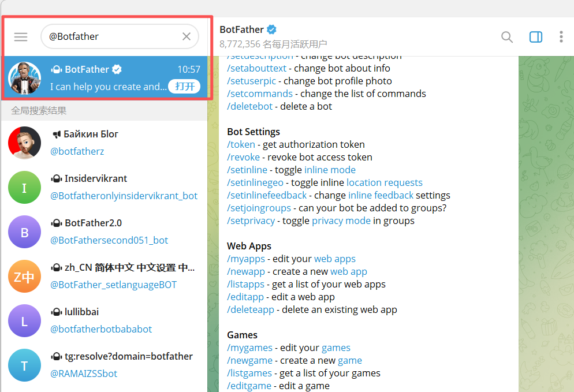This screenshot has width=574, height=392.
Task: Open the inline feedback link
Action: tap(381, 196)
